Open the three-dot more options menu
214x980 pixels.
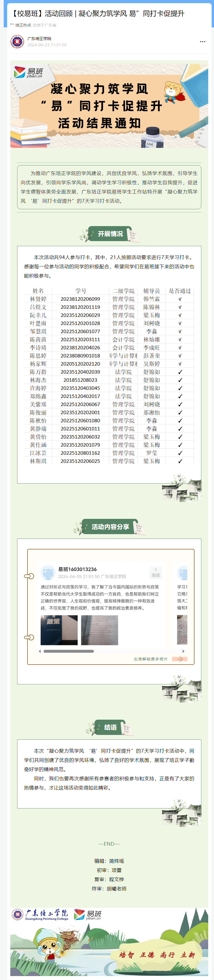coord(203,41)
